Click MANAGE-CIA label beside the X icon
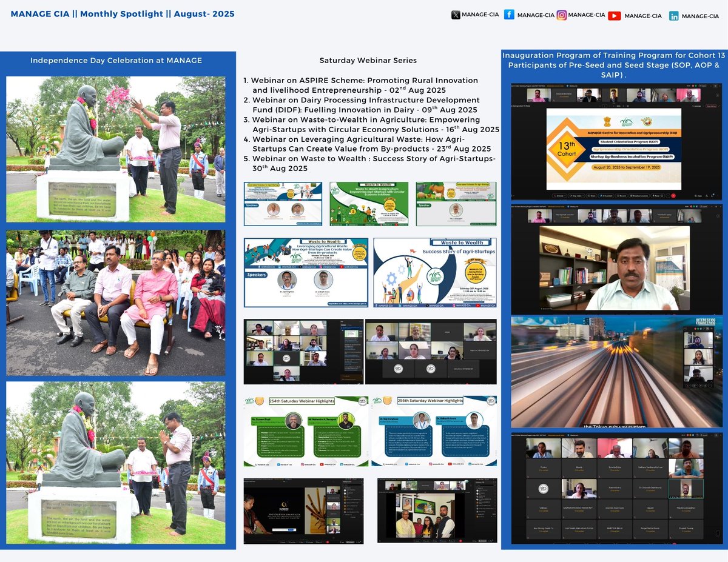This screenshot has height=562, width=728. (x=479, y=16)
